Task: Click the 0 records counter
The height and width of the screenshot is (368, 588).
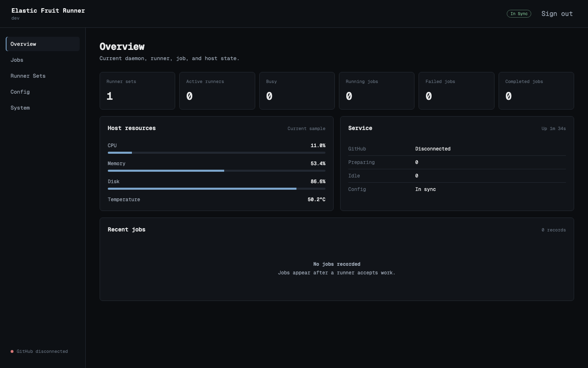Action: (554, 230)
